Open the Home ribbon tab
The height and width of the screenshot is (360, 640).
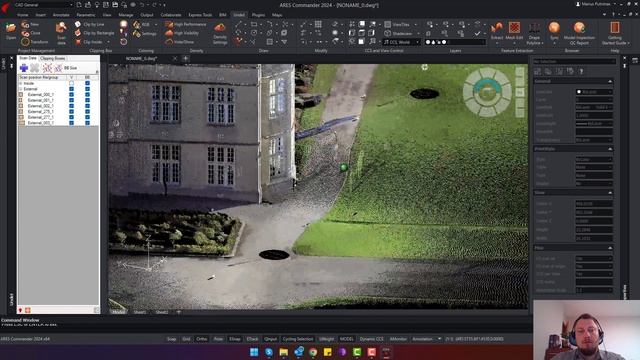[x=22, y=15]
